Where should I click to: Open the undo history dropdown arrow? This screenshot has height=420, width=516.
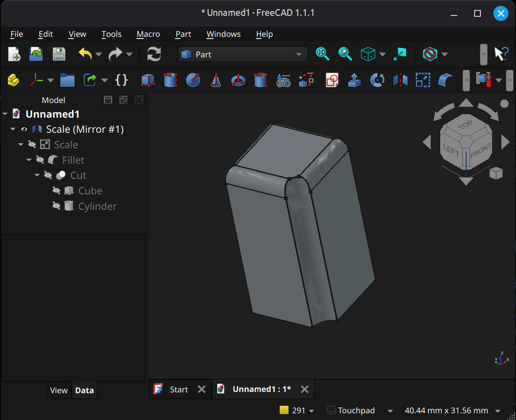pos(99,54)
